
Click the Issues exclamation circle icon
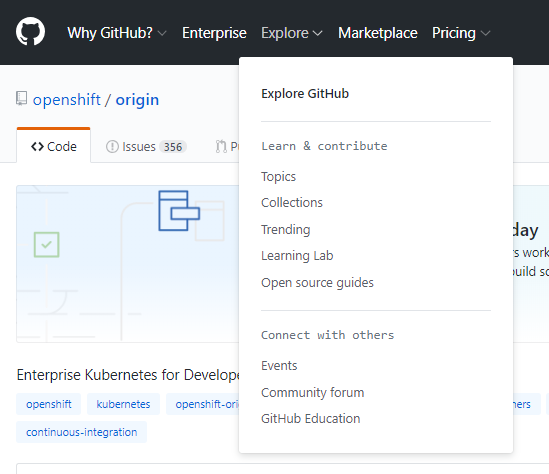(x=112, y=146)
